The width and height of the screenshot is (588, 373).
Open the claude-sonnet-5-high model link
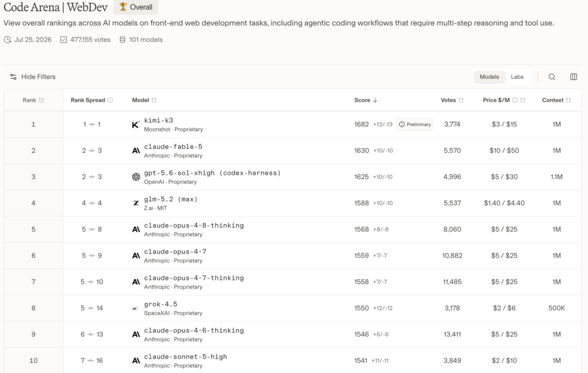pyautogui.click(x=185, y=357)
